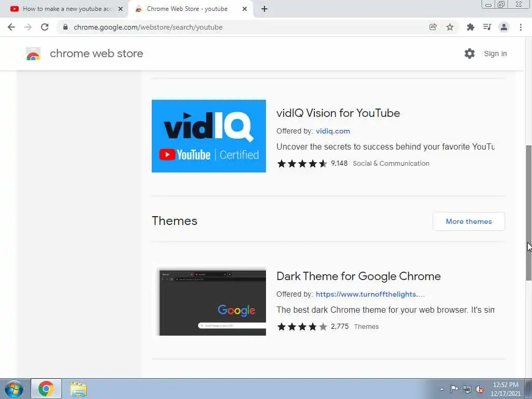This screenshot has width=532, height=399.
Task: Click the vidIQ extension thumbnail
Action: [209, 136]
